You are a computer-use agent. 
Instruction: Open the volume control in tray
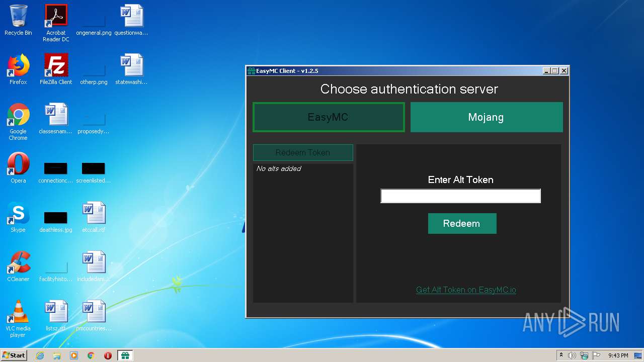pyautogui.click(x=572, y=355)
